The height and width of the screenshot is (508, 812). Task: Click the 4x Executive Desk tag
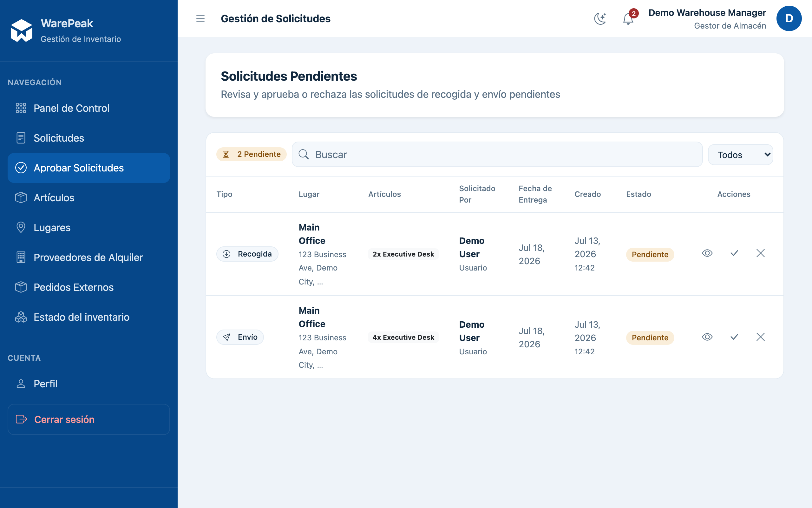click(x=403, y=337)
